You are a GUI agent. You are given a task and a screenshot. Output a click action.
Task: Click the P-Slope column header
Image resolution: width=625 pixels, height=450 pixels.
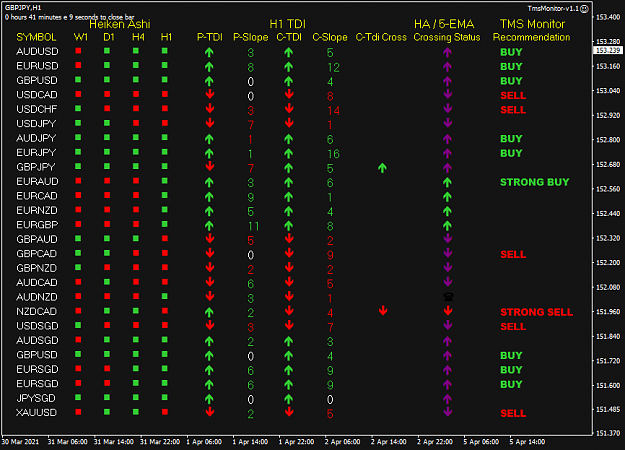pyautogui.click(x=251, y=37)
